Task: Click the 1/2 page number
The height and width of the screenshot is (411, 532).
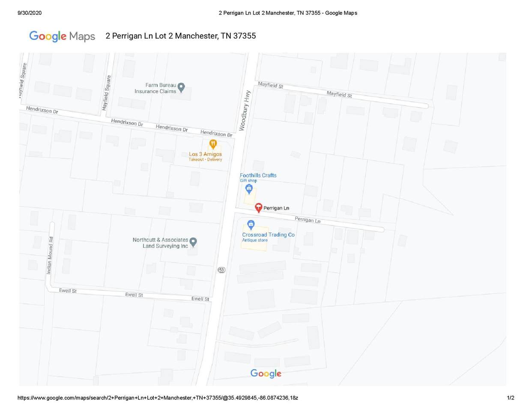Action: point(511,398)
